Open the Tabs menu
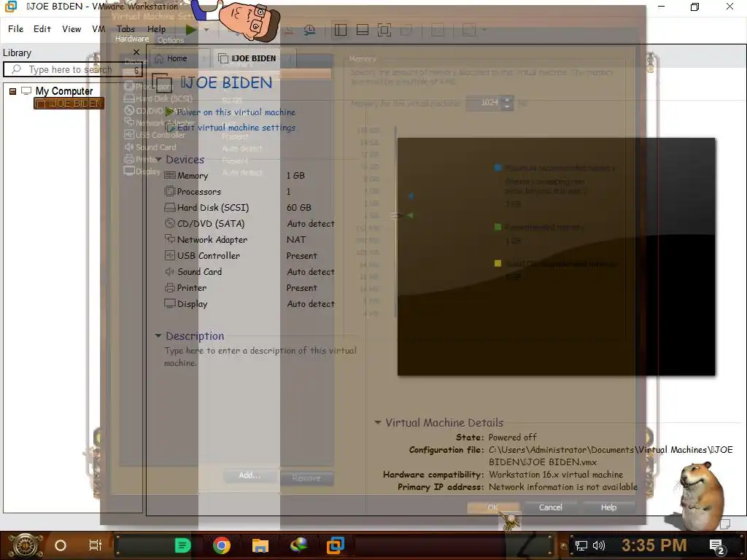This screenshot has width=747, height=560. pos(125,29)
